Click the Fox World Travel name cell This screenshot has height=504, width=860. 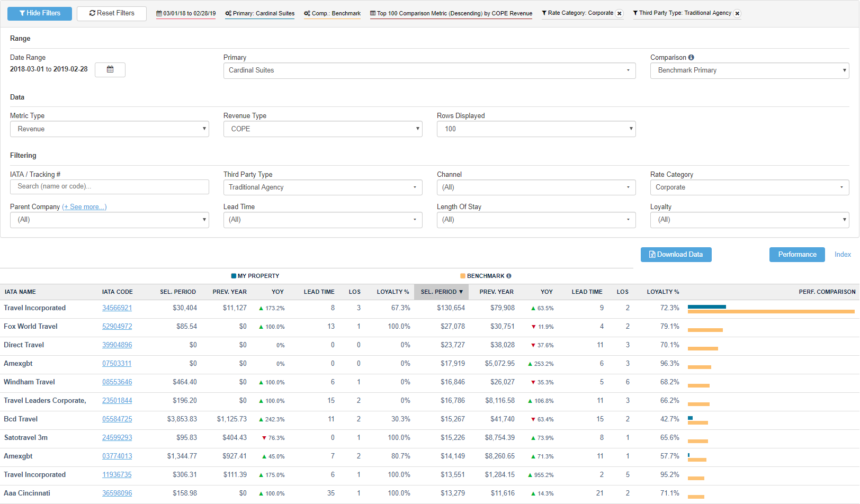pos(31,327)
